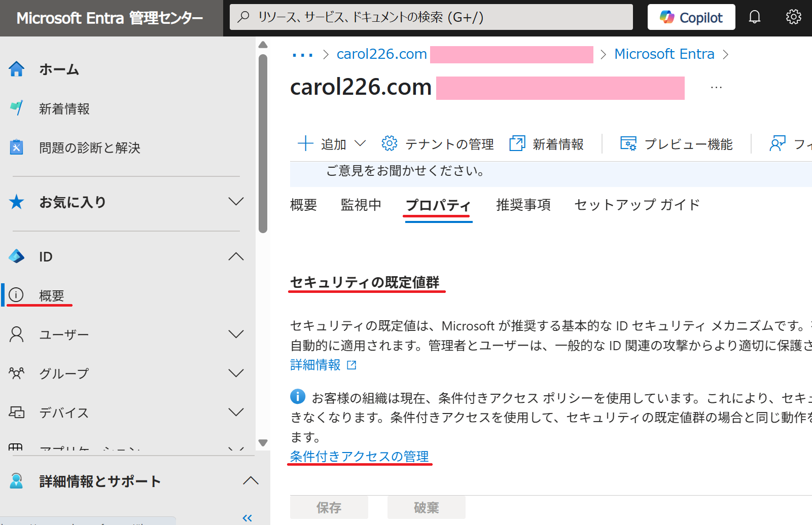The width and height of the screenshot is (812, 525).
Task: Open 問題の診断と解決 wrench icon
Action: 17,147
